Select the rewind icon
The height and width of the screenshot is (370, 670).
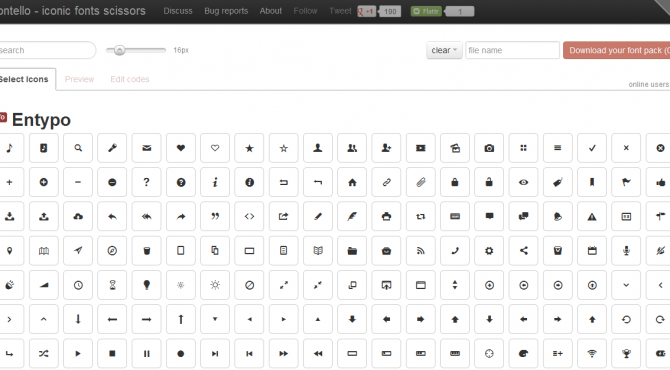click(317, 353)
